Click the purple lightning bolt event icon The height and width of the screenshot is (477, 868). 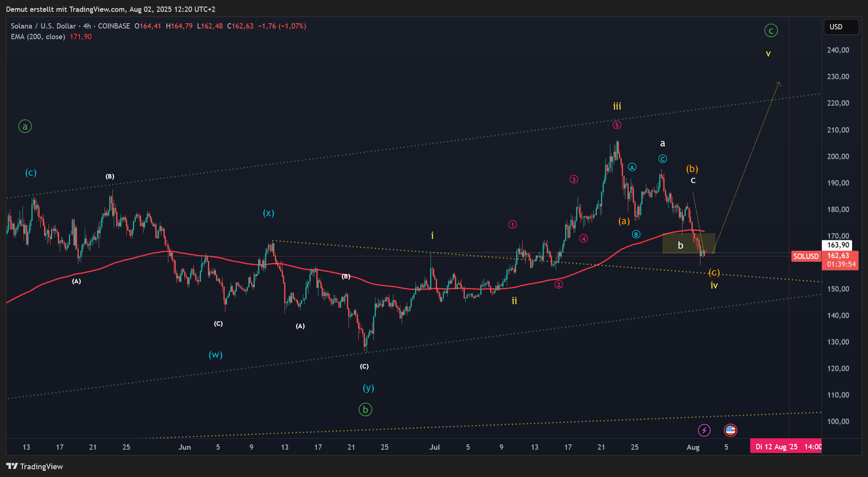[x=704, y=430]
